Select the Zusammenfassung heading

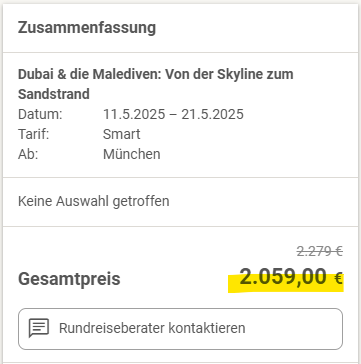pos(87,28)
